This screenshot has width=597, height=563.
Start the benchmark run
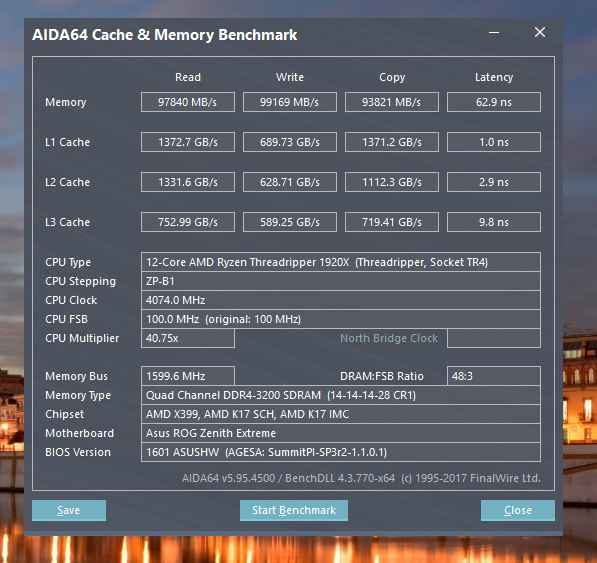click(294, 510)
